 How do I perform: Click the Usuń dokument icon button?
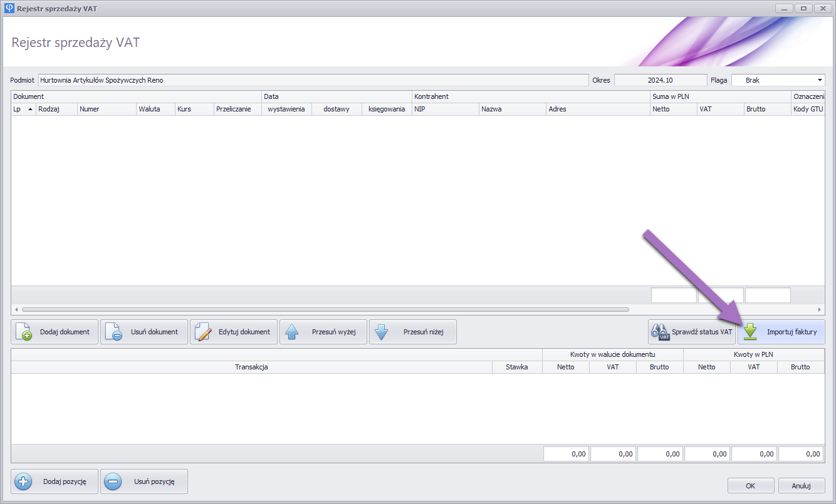tap(144, 332)
